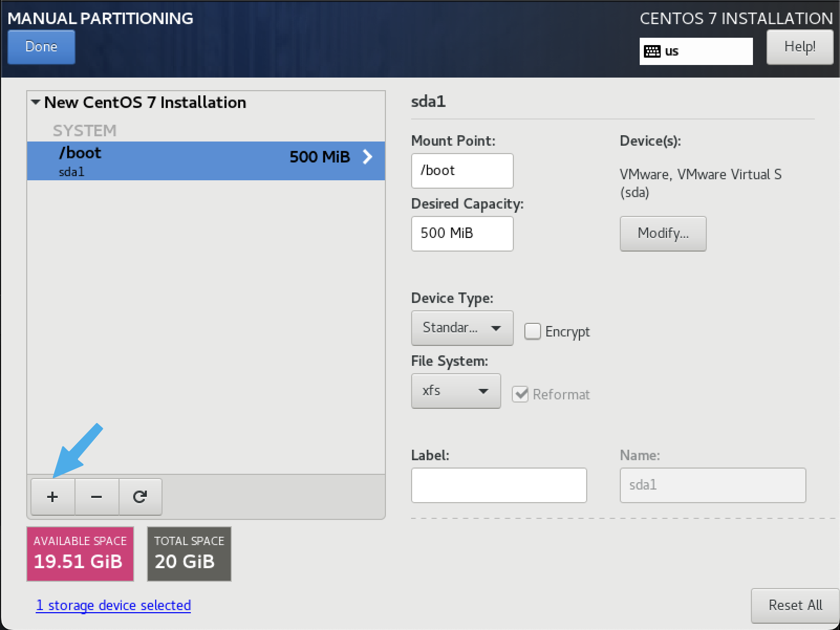Click inside the Mount Point field

[461, 170]
